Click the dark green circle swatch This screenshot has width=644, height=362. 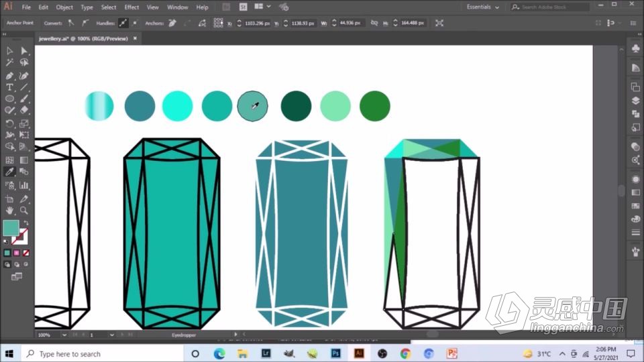(296, 107)
